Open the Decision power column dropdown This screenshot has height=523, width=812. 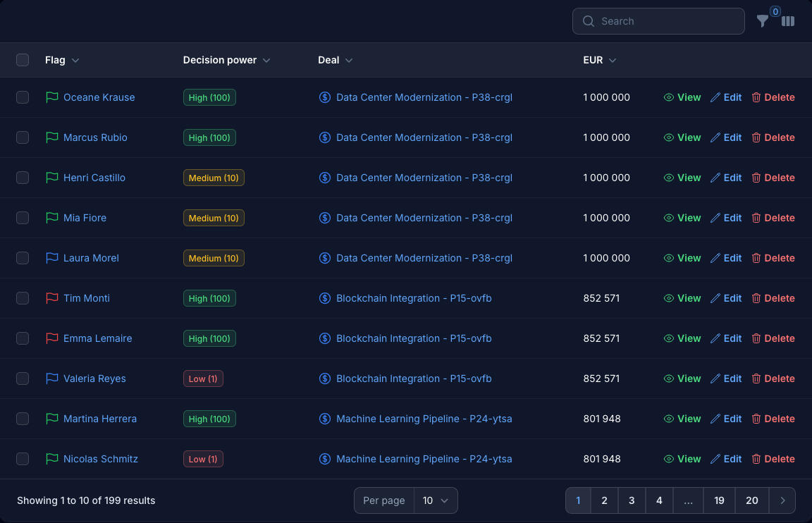point(266,61)
